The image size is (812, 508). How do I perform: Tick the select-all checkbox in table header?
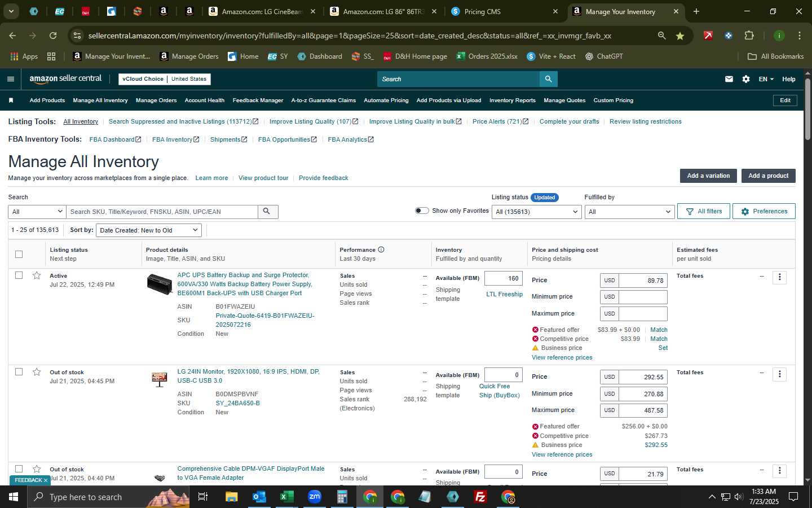coord(19,254)
